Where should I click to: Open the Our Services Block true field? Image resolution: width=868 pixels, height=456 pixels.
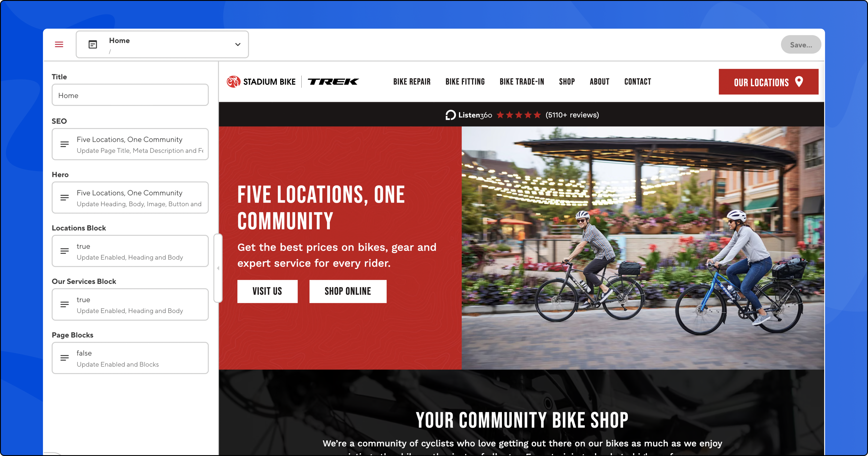[x=130, y=305]
